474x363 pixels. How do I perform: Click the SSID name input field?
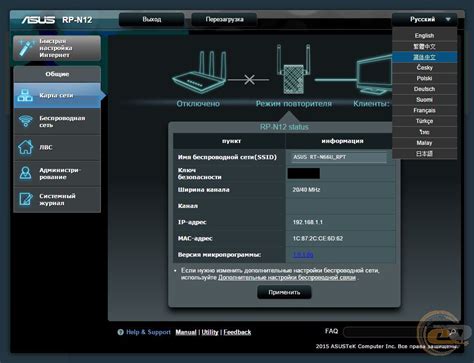(x=339, y=157)
